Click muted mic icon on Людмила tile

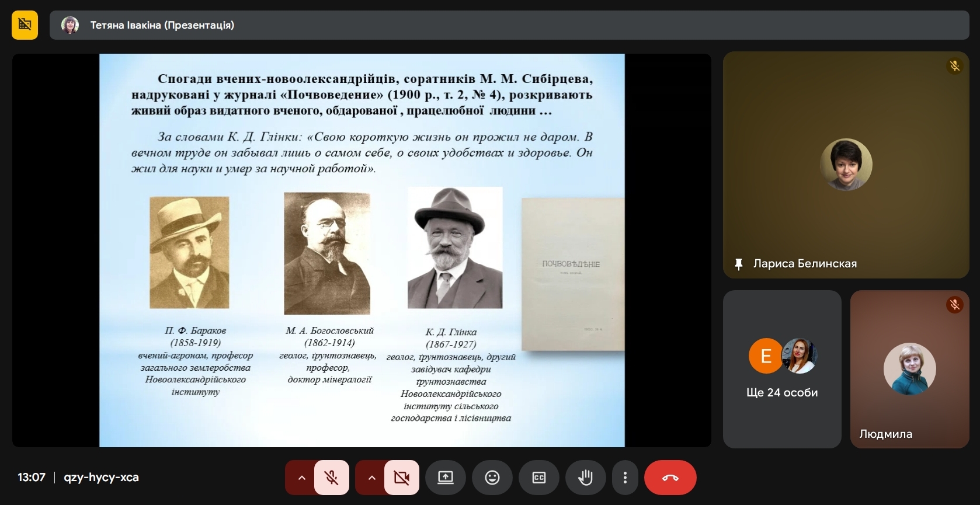954,305
